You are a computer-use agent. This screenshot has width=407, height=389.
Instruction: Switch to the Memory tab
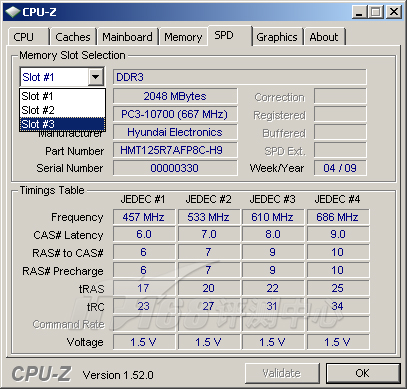183,37
